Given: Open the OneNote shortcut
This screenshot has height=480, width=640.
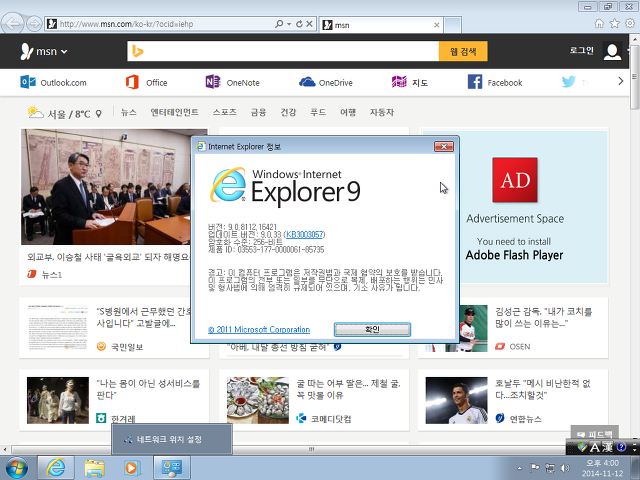Looking at the screenshot, I should tap(233, 82).
